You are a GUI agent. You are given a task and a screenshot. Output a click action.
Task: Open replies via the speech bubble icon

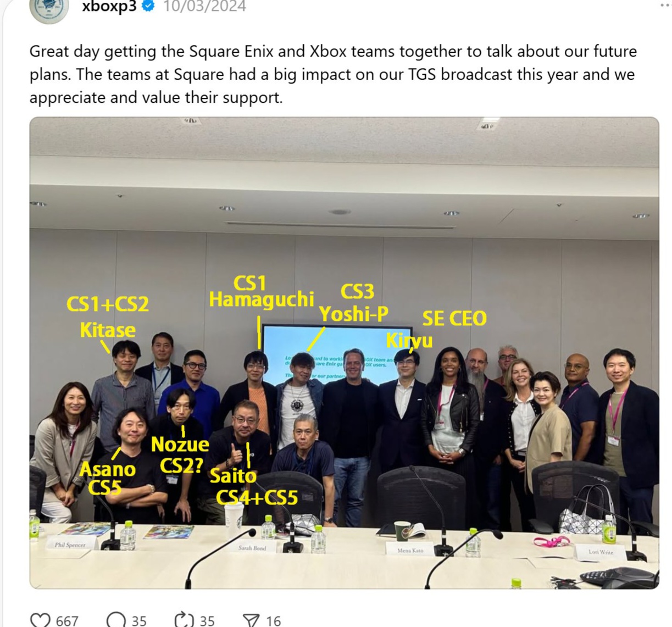point(116,620)
